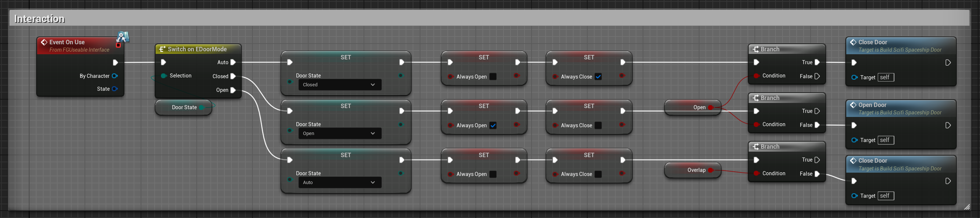Open the Door State dropdown set to Open
The height and width of the screenshot is (218, 980).
pyautogui.click(x=340, y=134)
